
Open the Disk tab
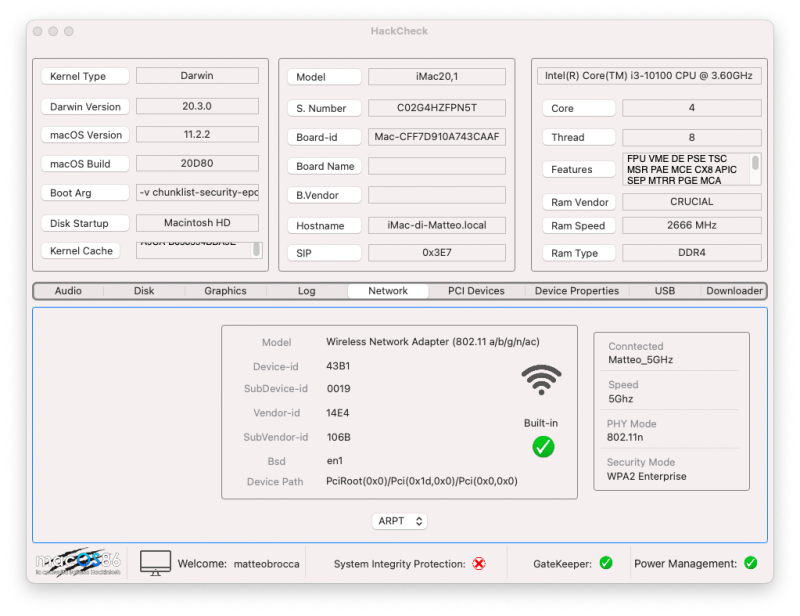click(x=144, y=291)
